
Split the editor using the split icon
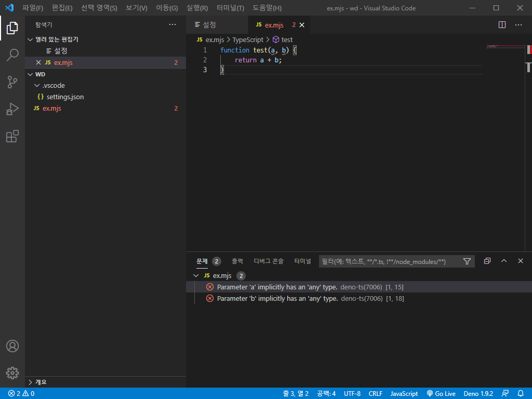(x=501, y=24)
